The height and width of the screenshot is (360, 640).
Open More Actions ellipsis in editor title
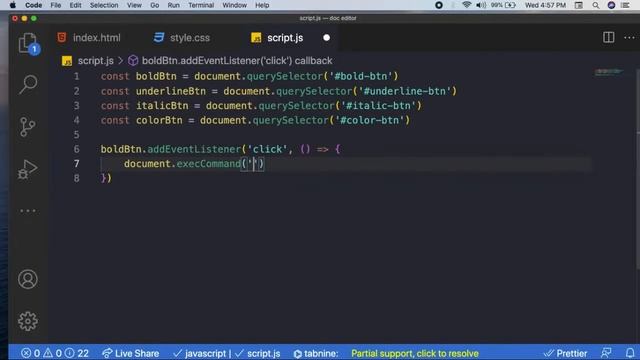tap(629, 38)
